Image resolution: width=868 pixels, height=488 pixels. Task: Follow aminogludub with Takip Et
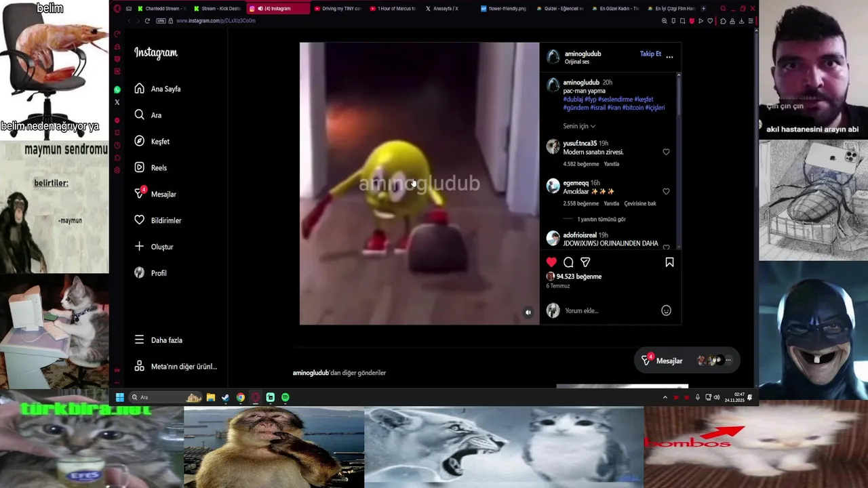coord(650,54)
